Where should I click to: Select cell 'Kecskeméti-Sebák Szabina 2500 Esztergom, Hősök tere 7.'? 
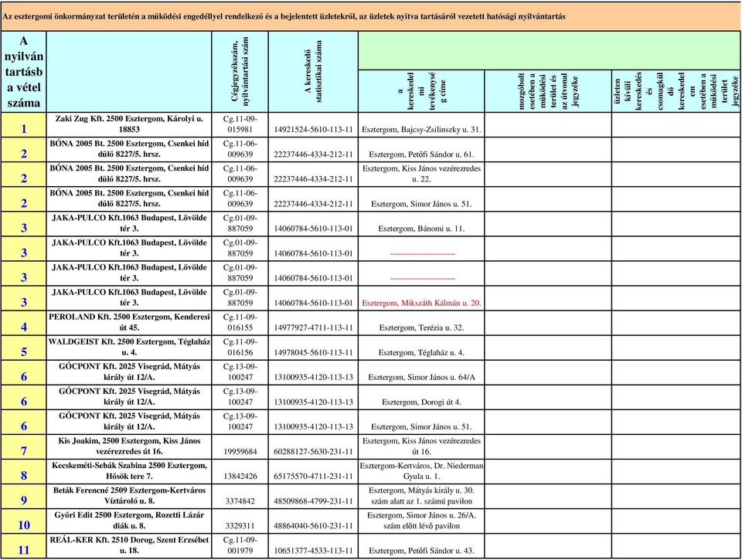tap(129, 471)
